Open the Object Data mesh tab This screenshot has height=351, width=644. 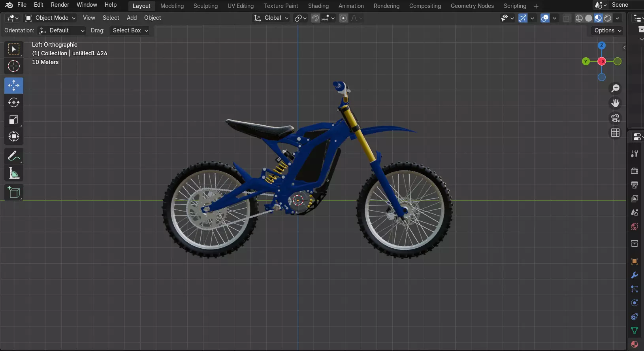tap(635, 330)
